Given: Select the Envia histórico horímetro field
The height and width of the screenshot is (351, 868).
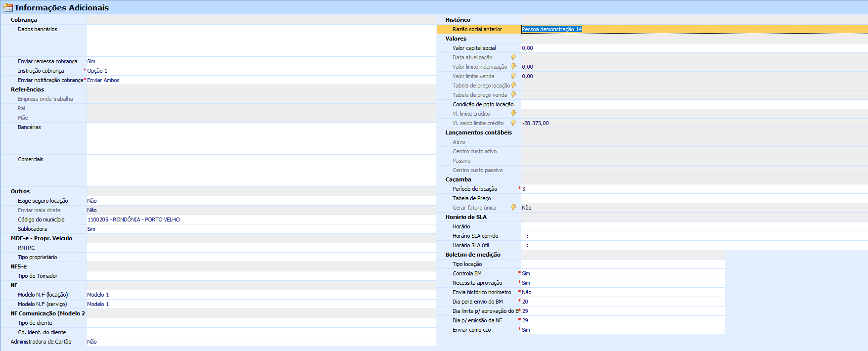Looking at the screenshot, I should (x=623, y=292).
